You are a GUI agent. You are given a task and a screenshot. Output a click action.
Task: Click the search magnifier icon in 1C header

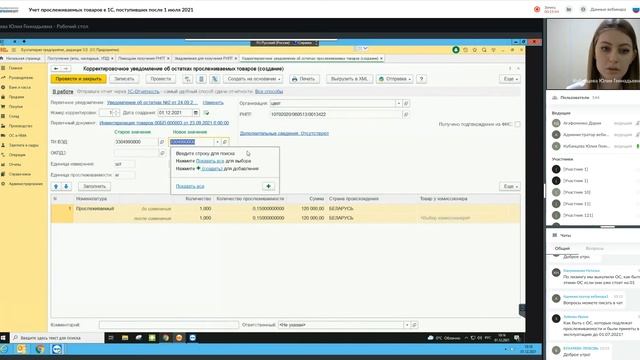click(x=484, y=50)
